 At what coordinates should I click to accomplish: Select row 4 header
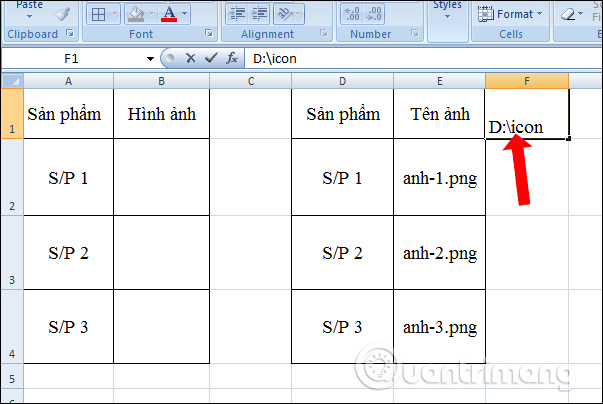coord(12,327)
